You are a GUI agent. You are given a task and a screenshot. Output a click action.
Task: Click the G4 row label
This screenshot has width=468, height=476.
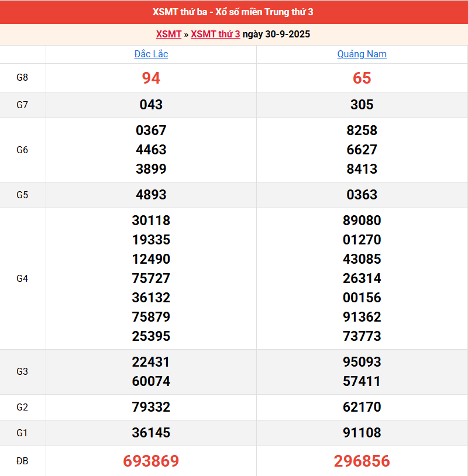[22, 278]
